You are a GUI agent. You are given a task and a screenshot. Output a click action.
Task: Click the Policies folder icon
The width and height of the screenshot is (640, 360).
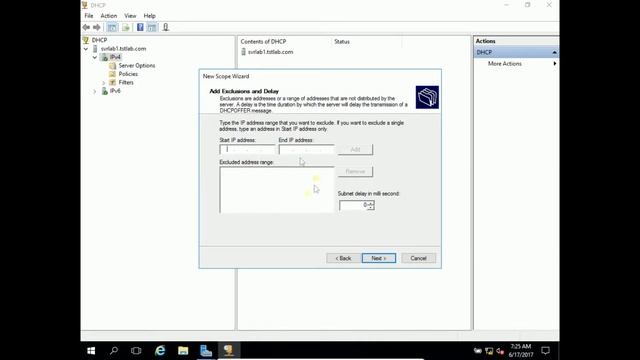[113, 74]
